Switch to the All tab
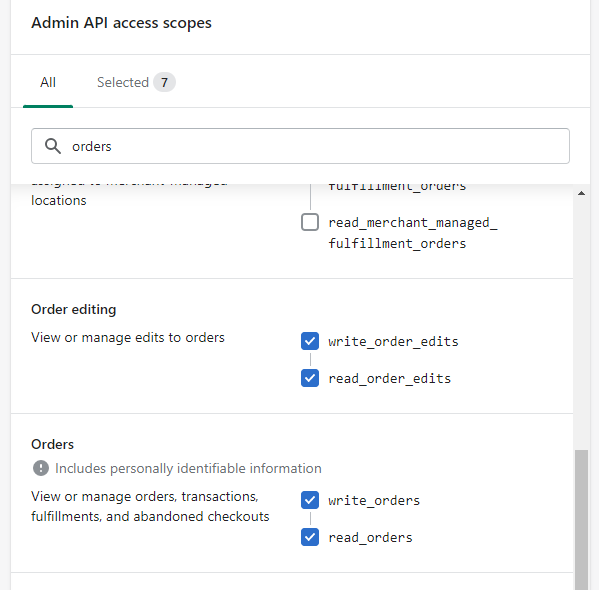The image size is (599, 590). coord(48,82)
